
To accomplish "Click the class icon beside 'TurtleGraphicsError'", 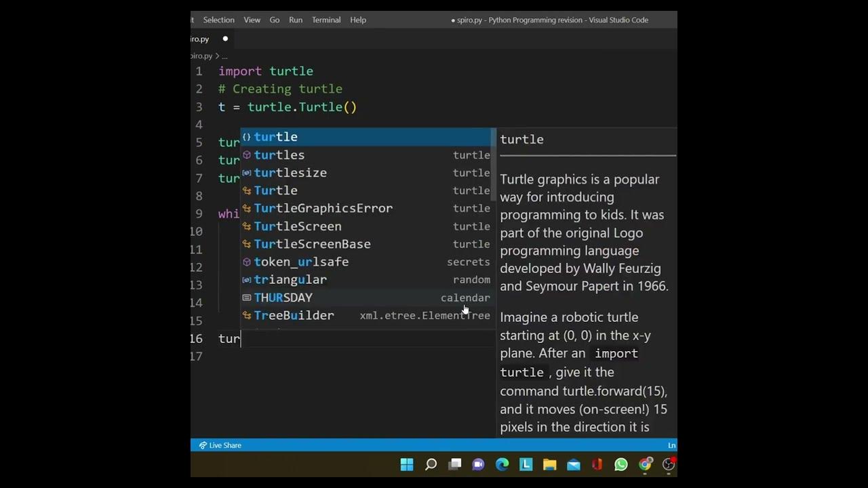I will click(247, 208).
